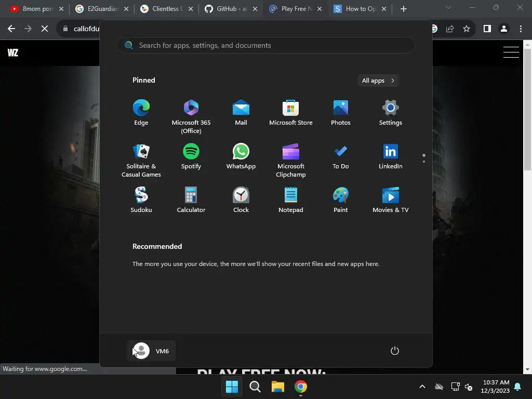Screen dimensions: 532x399
Task: Open Chrome profile button
Action: (504, 29)
